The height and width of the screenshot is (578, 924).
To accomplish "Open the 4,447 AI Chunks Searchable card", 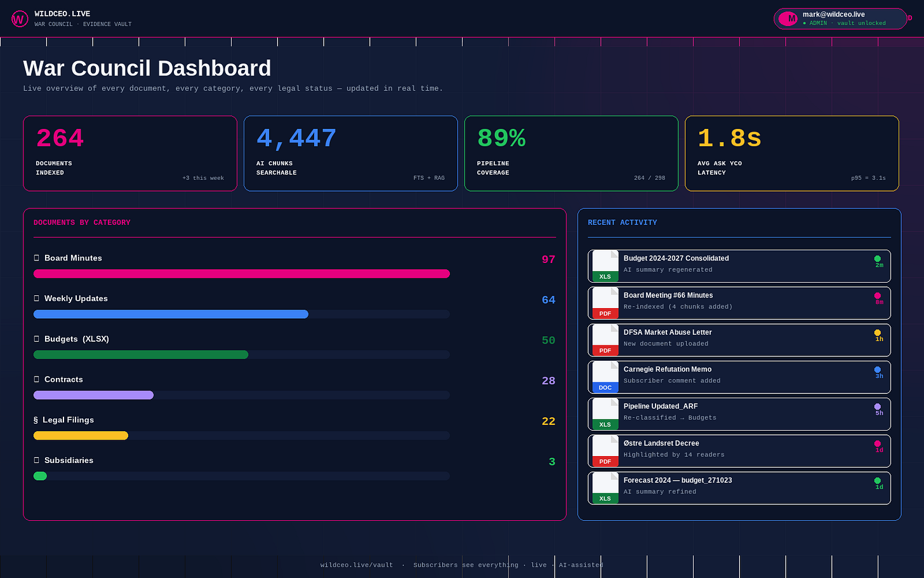I will pos(351,154).
